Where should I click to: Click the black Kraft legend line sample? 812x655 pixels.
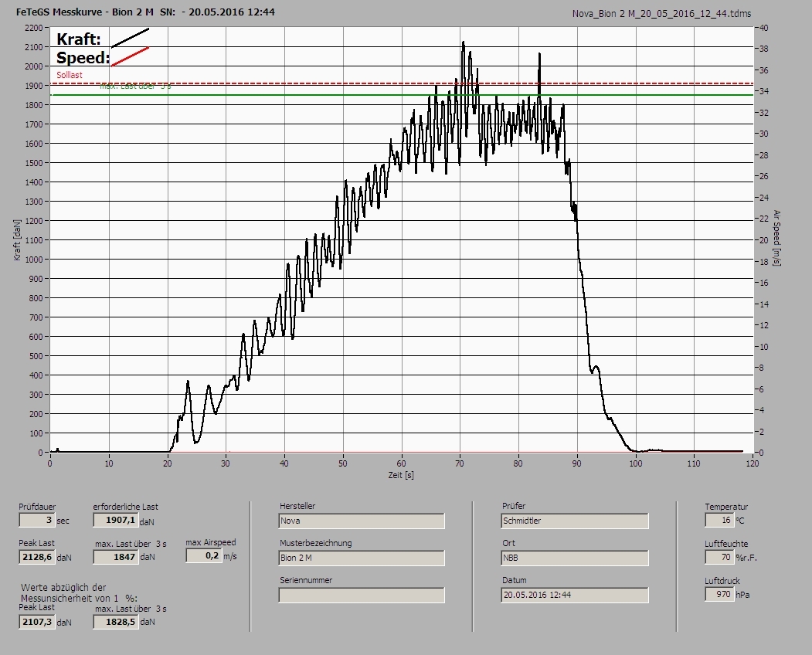coord(130,38)
